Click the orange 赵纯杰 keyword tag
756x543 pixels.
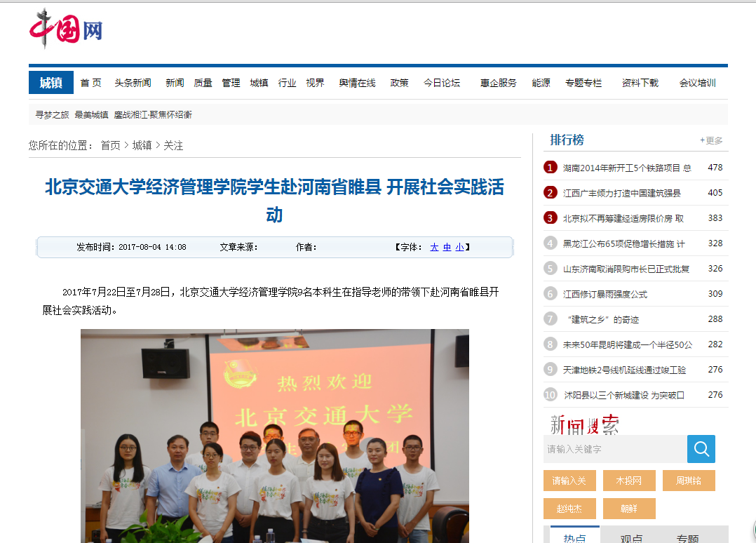coord(569,509)
